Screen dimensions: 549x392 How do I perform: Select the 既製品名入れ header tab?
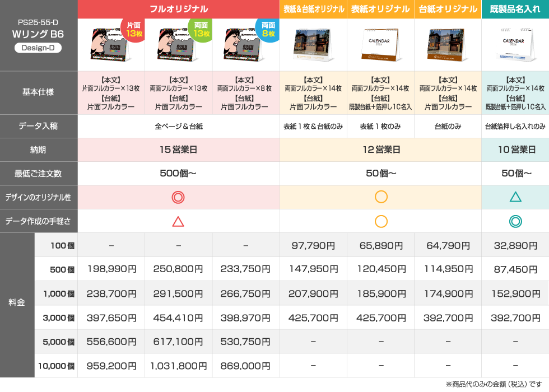coord(515,9)
